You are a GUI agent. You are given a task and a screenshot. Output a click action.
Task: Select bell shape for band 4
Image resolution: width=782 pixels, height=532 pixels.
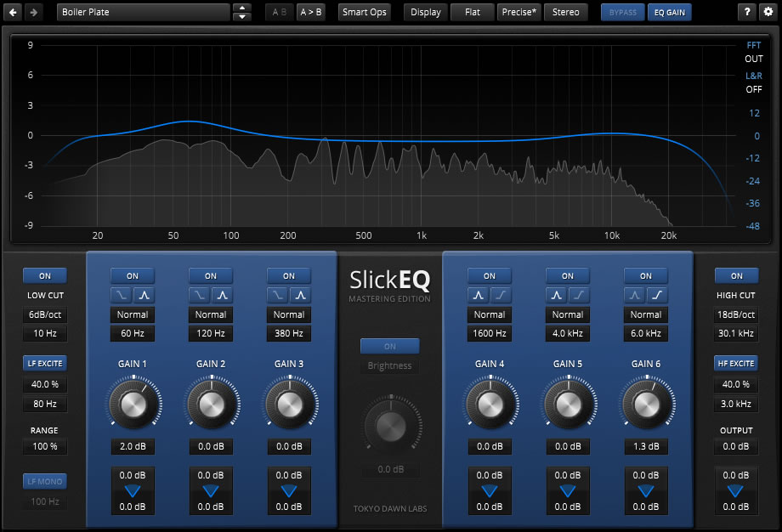click(x=479, y=295)
